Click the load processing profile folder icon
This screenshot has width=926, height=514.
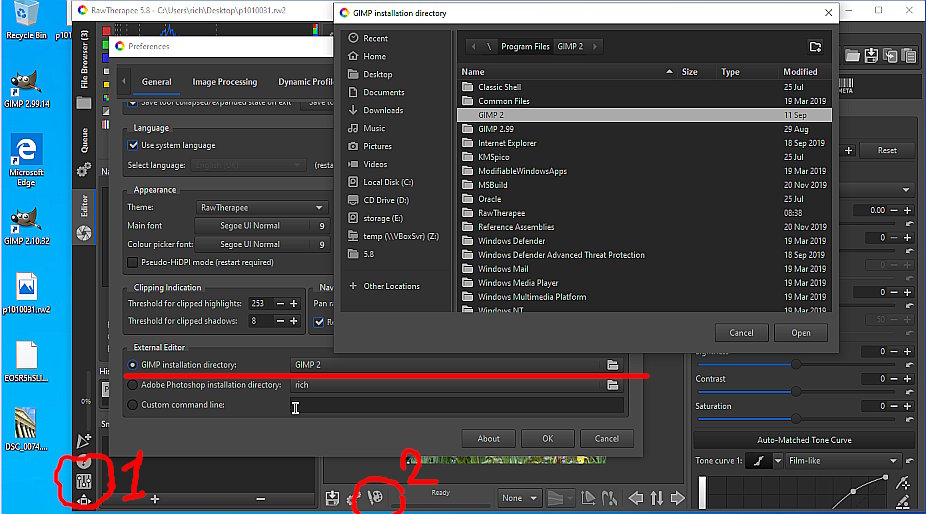point(852,56)
